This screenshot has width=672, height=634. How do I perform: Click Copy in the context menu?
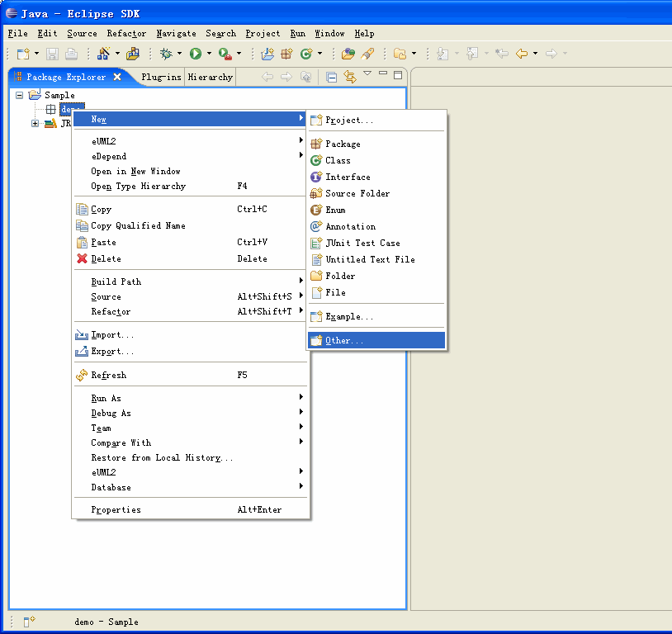(190, 209)
